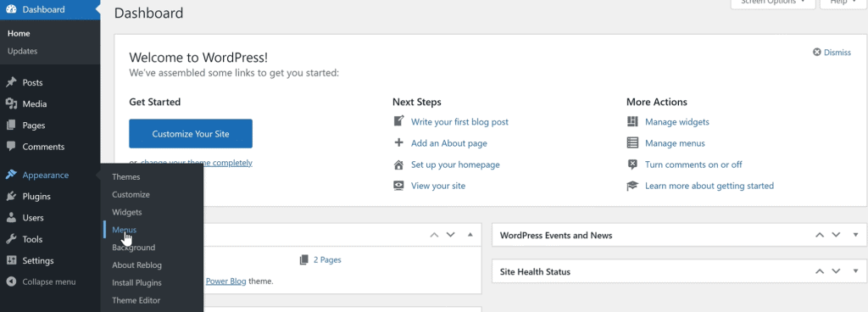Follow the Manage widgets link

[x=677, y=122]
